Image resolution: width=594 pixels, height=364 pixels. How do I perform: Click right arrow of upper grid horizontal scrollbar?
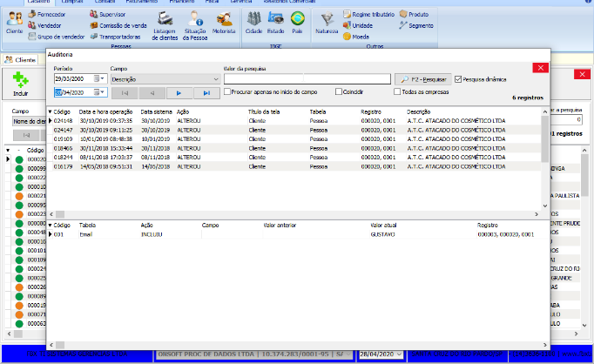[537, 214]
